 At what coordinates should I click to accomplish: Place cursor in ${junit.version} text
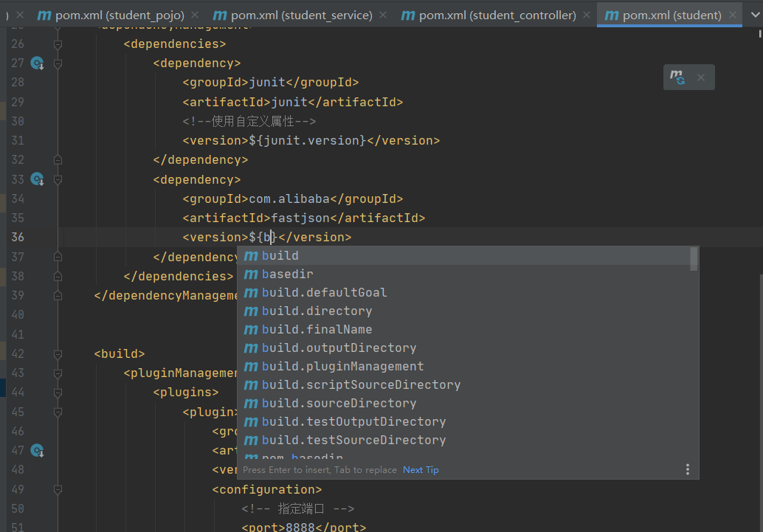click(x=308, y=141)
